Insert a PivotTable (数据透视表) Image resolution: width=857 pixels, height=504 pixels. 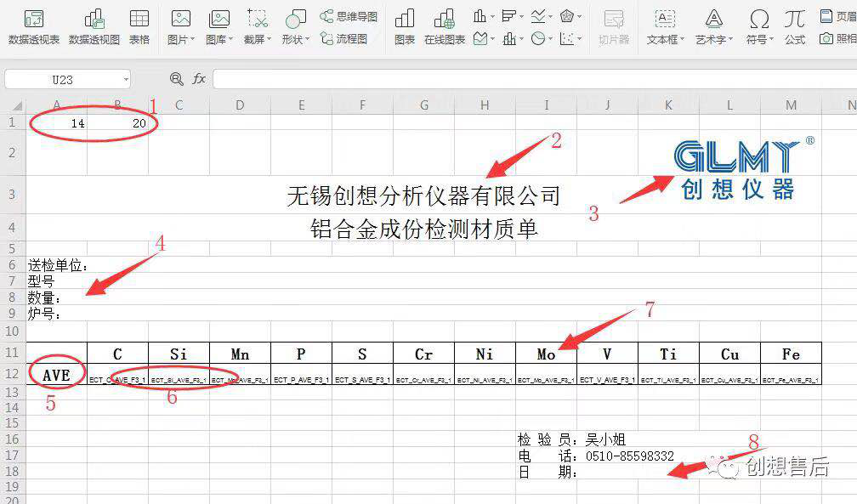pyautogui.click(x=33, y=26)
